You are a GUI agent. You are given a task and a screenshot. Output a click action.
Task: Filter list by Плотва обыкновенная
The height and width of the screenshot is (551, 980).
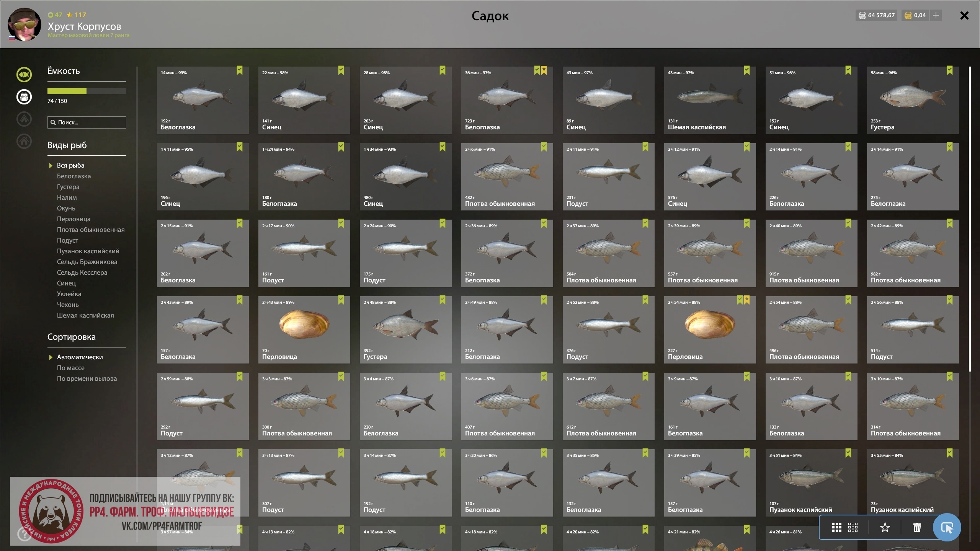pos(91,230)
